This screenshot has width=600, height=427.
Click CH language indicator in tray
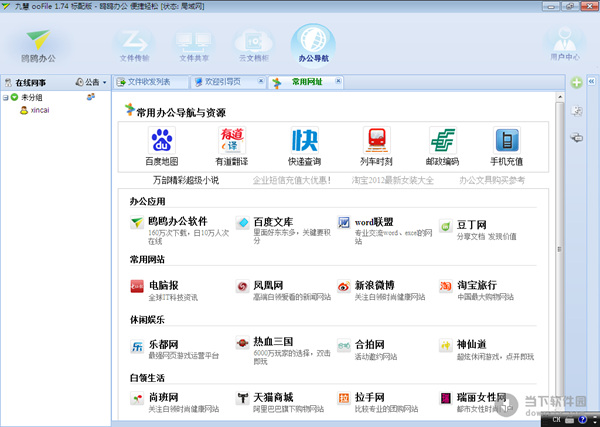pyautogui.click(x=557, y=420)
